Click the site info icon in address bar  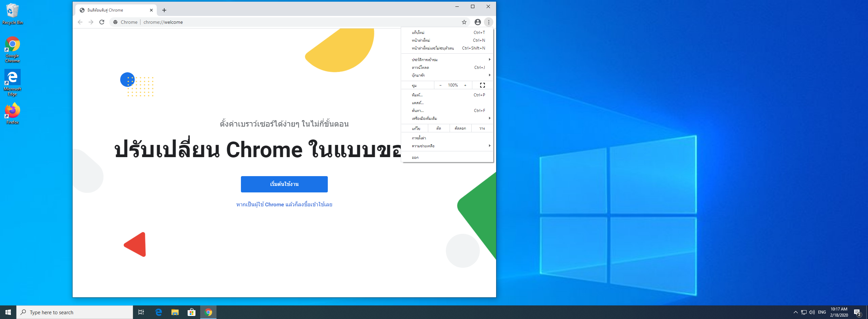click(115, 22)
